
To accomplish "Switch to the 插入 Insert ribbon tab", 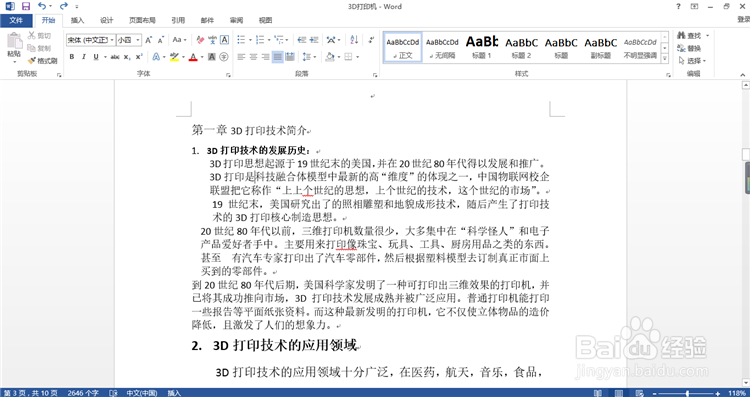I will point(77,20).
